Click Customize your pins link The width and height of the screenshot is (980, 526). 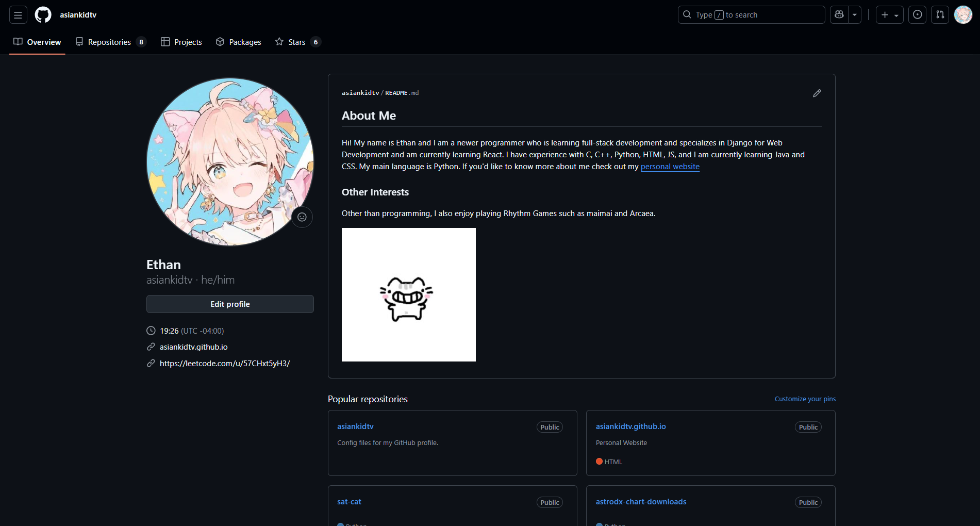point(805,399)
